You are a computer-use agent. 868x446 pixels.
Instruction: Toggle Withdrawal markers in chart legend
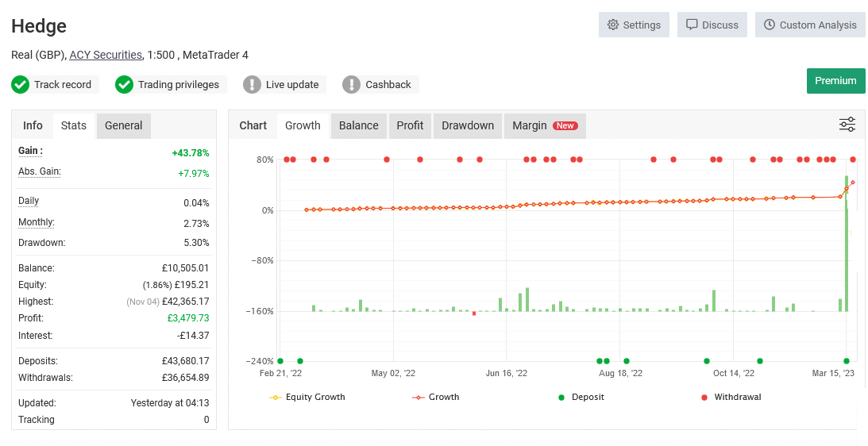click(x=730, y=397)
